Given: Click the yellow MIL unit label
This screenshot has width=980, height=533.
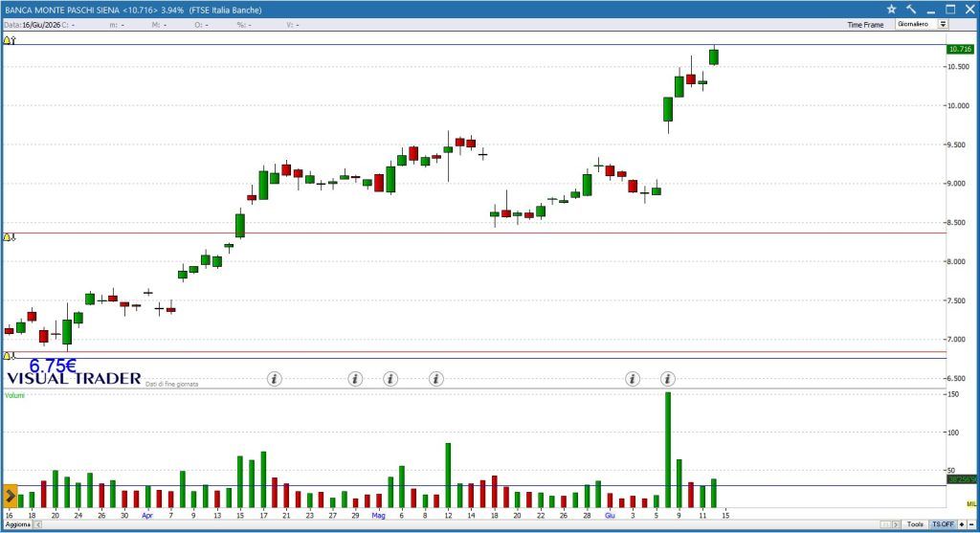Looking at the screenshot, I should click(970, 503).
